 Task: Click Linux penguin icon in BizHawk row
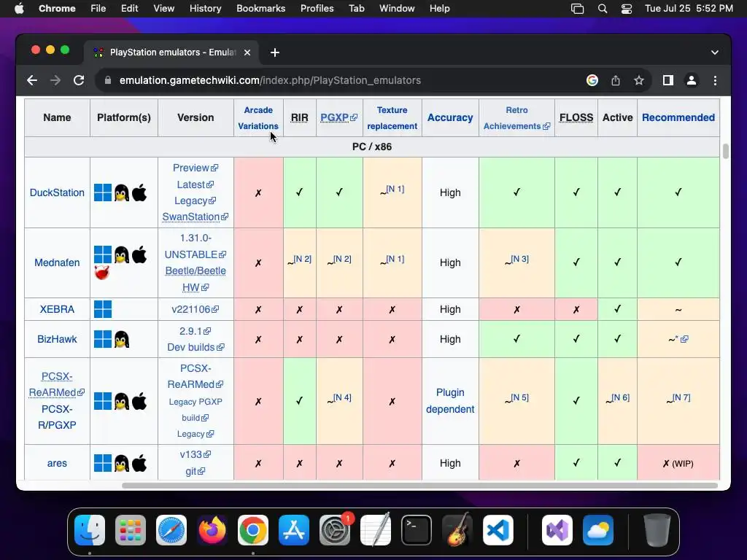point(122,339)
